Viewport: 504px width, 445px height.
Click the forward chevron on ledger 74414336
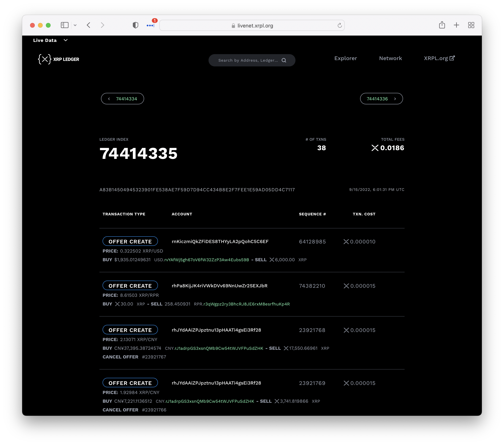coord(395,99)
